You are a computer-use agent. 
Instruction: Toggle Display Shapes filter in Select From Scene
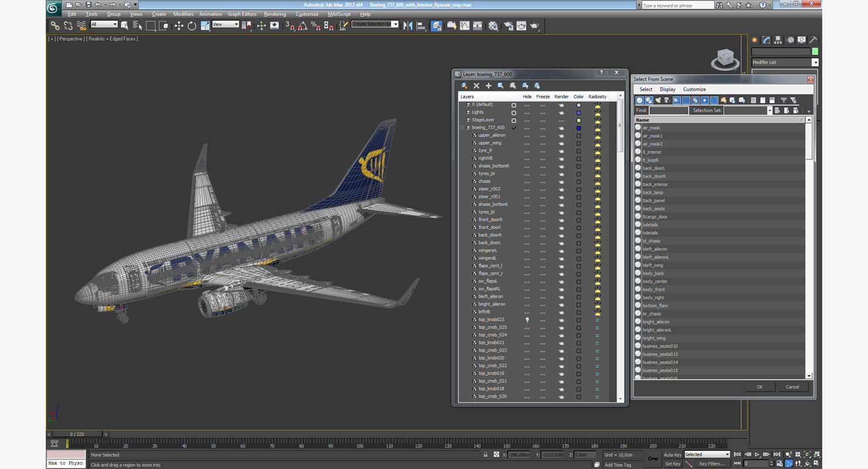coord(649,100)
